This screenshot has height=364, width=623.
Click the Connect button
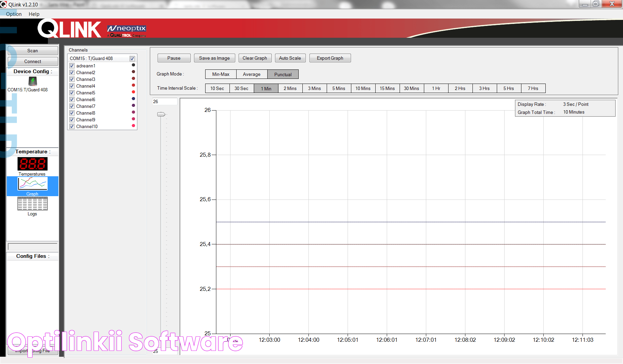coord(33,61)
